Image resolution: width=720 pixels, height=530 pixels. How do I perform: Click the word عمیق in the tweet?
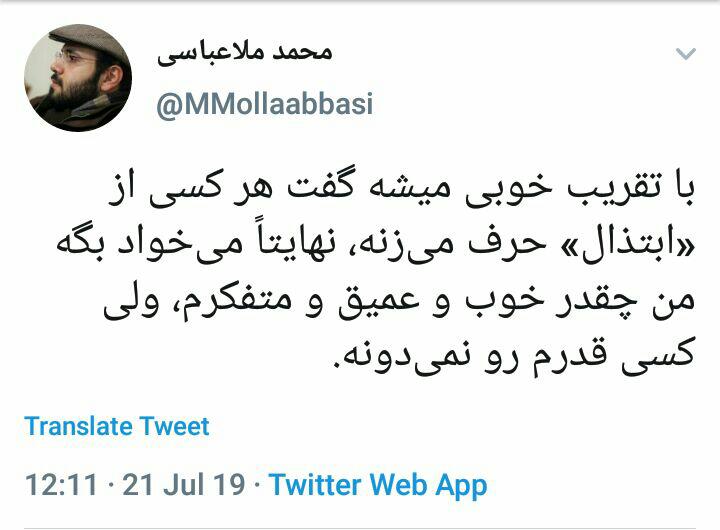(x=379, y=303)
